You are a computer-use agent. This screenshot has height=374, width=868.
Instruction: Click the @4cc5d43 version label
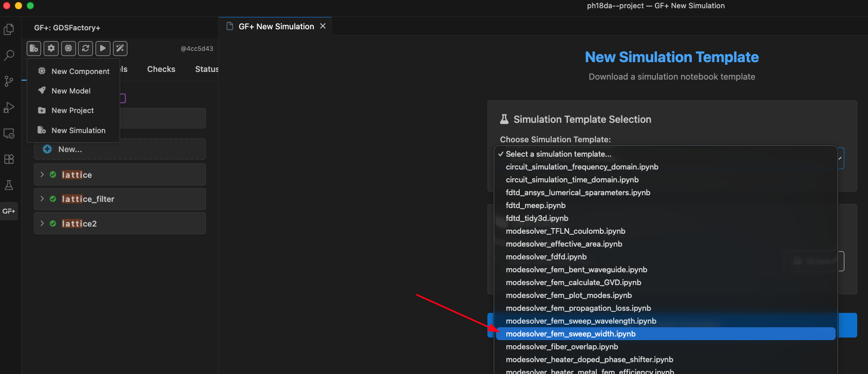coord(197,49)
